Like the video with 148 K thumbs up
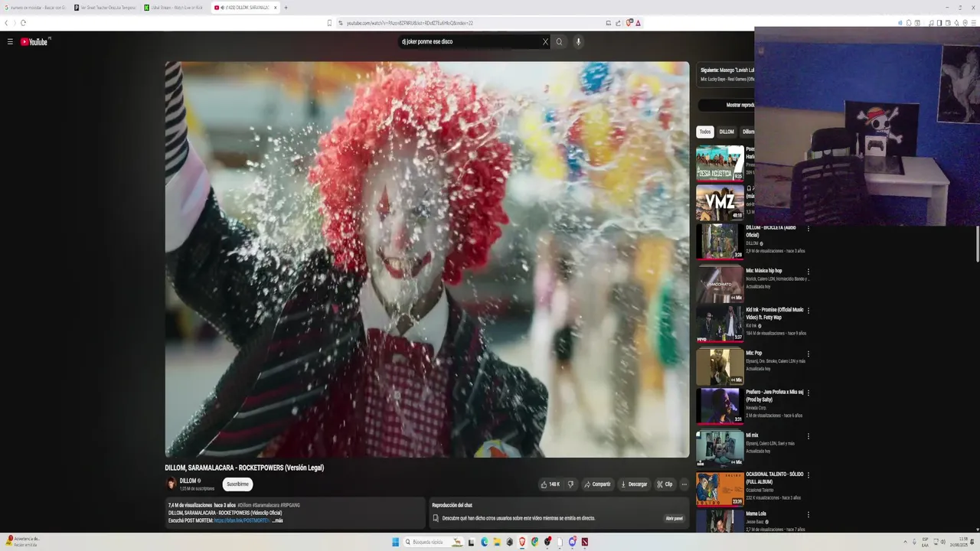Viewport: 980px width, 551px height. click(x=550, y=484)
